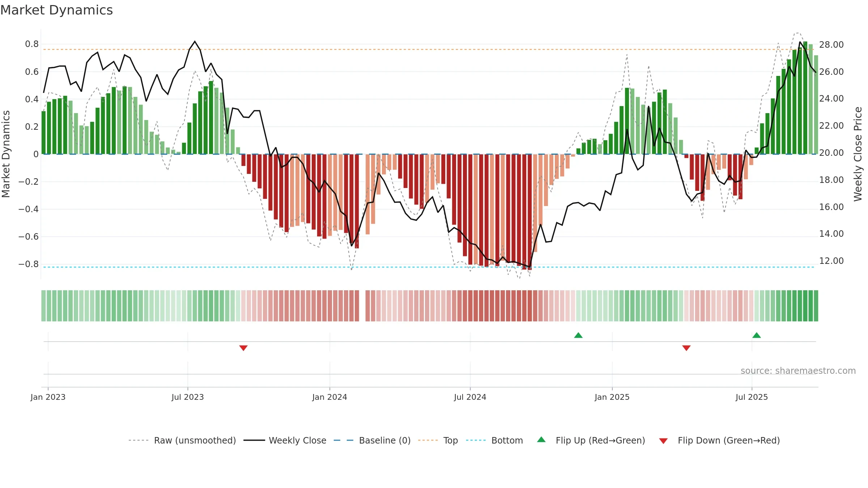
Task: Click the 12.00 price axis label
Action: (x=831, y=261)
